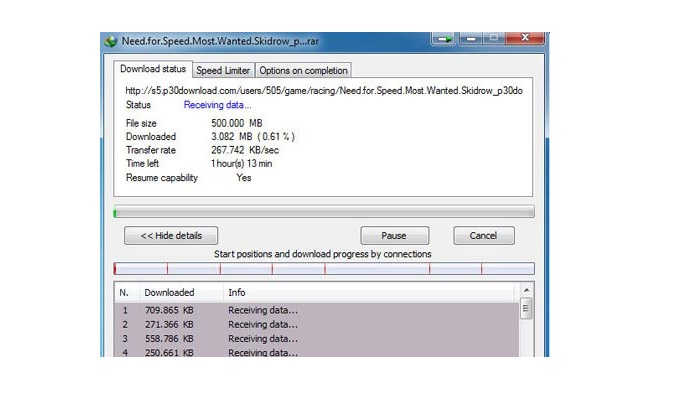Click the 'Receiving data...' status text

tap(217, 105)
